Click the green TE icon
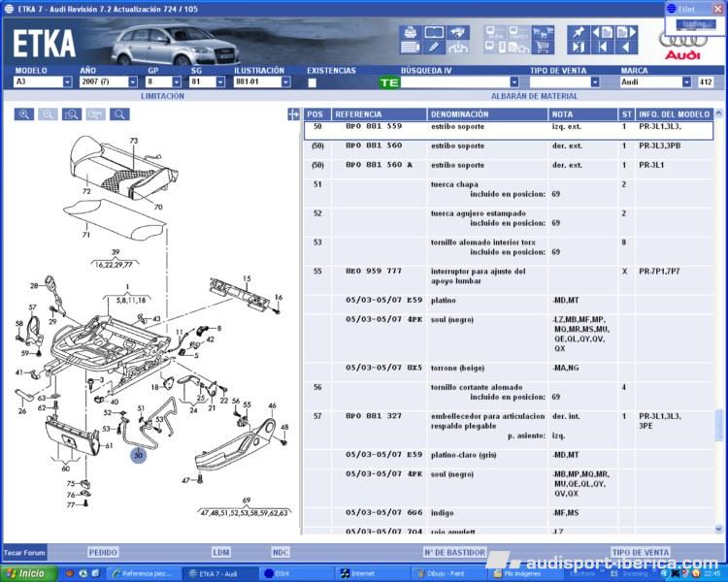This screenshot has width=728, height=582. click(389, 82)
